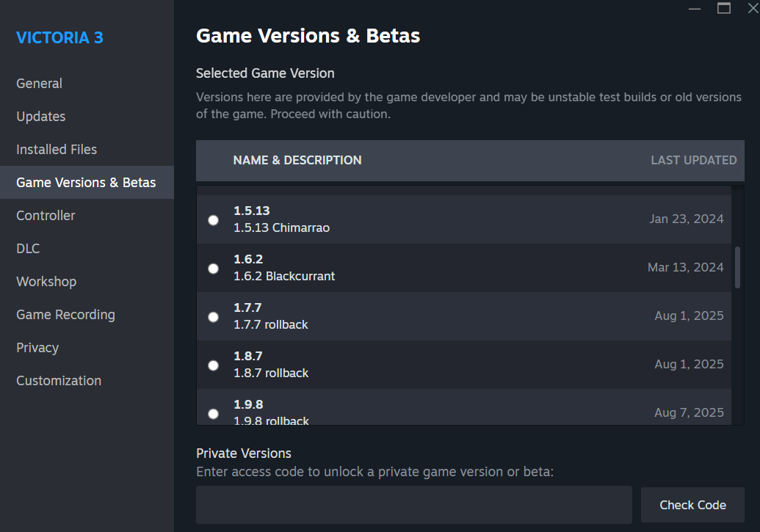This screenshot has height=532, width=760.
Task: Select the 1.6.2 Blackcurrant version radio button
Action: tap(213, 269)
